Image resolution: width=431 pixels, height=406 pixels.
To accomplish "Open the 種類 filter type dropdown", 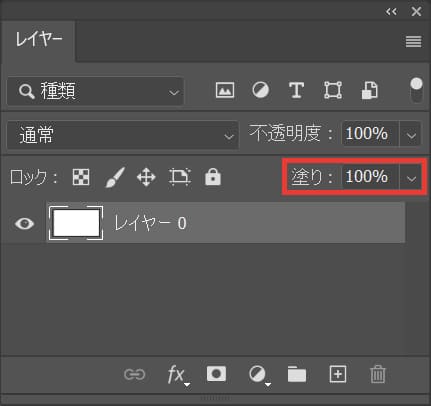I will coord(95,91).
